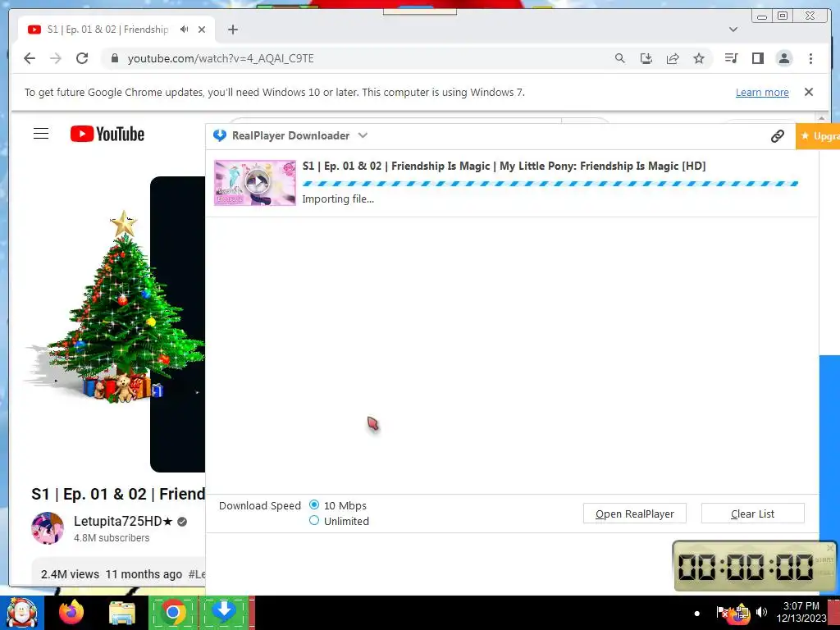Clear the download list
This screenshot has height=630, width=840.
pyautogui.click(x=753, y=514)
